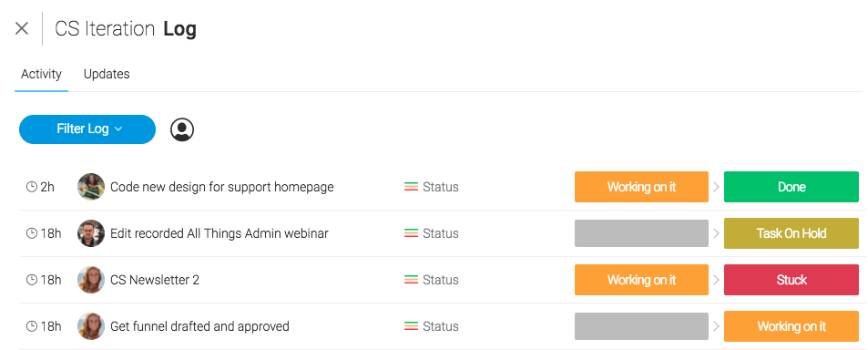The width and height of the screenshot is (868, 350).
Task: Open the Filter Log dropdown
Action: point(87,129)
